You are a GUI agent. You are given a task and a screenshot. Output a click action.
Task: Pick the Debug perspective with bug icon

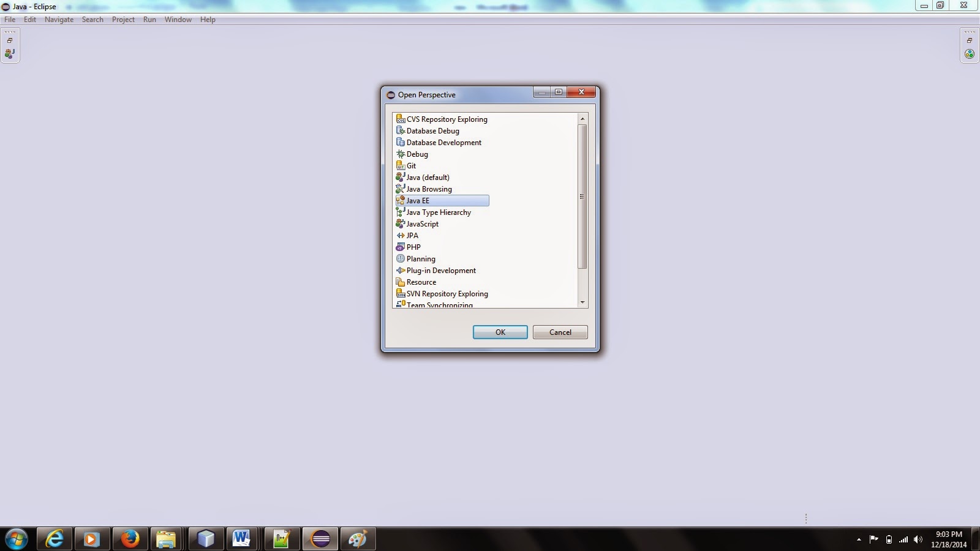coord(412,154)
